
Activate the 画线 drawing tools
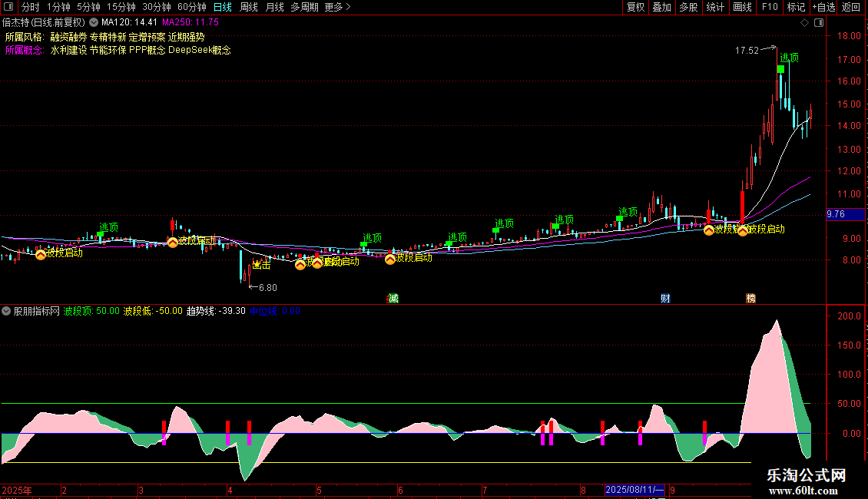pos(742,7)
